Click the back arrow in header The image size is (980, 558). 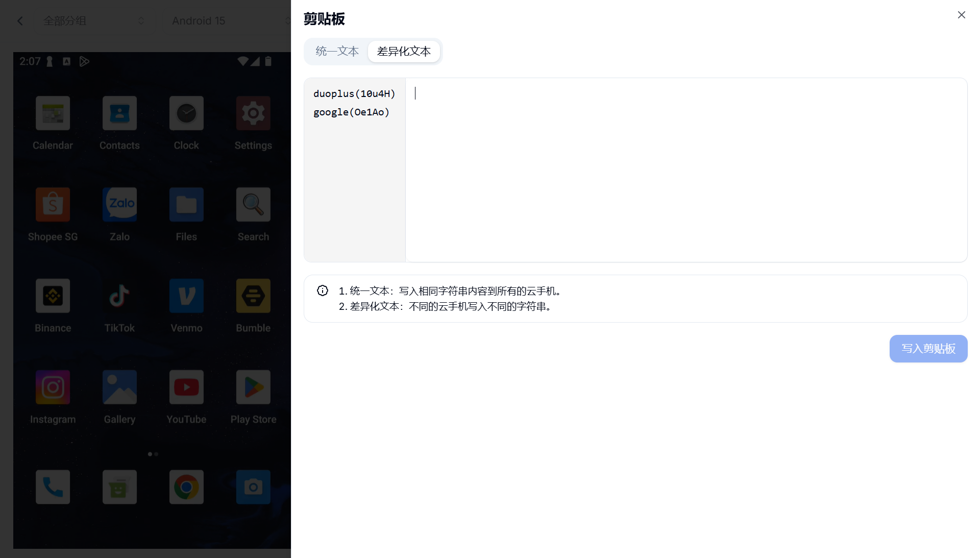pyautogui.click(x=20, y=21)
